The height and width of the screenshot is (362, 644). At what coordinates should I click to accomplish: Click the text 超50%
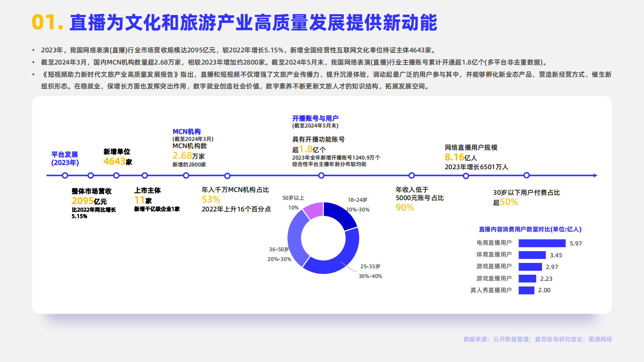point(506,202)
